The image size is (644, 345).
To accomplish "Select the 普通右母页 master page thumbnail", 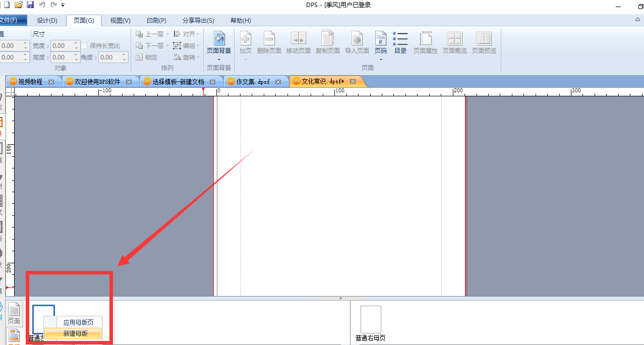I will (x=371, y=319).
